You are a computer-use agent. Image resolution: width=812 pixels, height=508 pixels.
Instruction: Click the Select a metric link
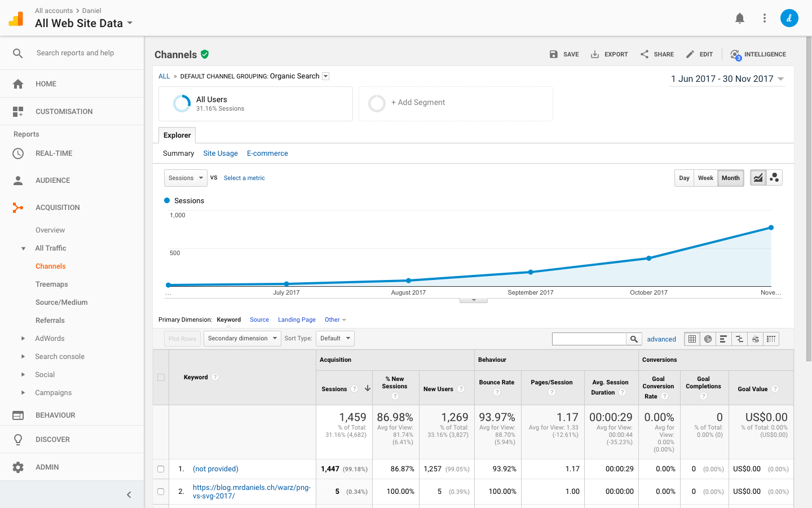[x=244, y=178]
